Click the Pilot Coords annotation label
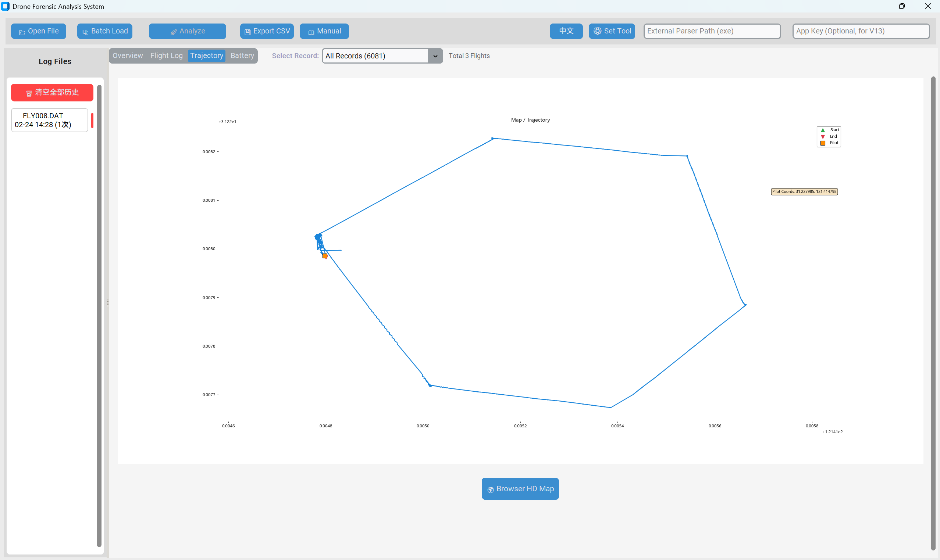This screenshot has height=560, width=940. tap(804, 191)
